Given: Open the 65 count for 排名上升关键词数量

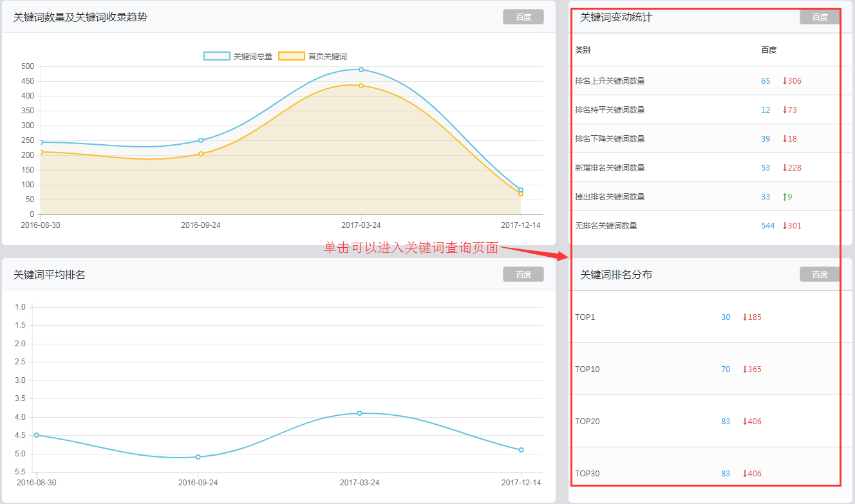Looking at the screenshot, I should pos(766,81).
